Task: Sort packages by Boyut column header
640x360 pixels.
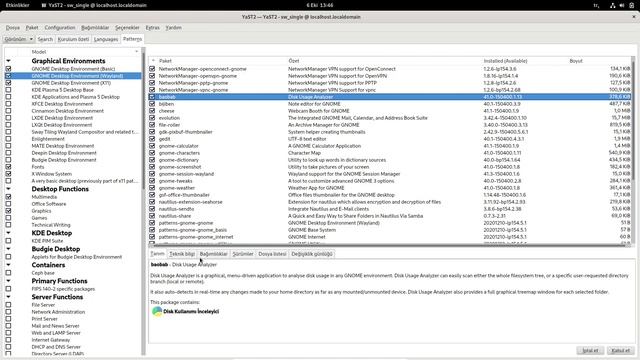Action: coord(576,61)
